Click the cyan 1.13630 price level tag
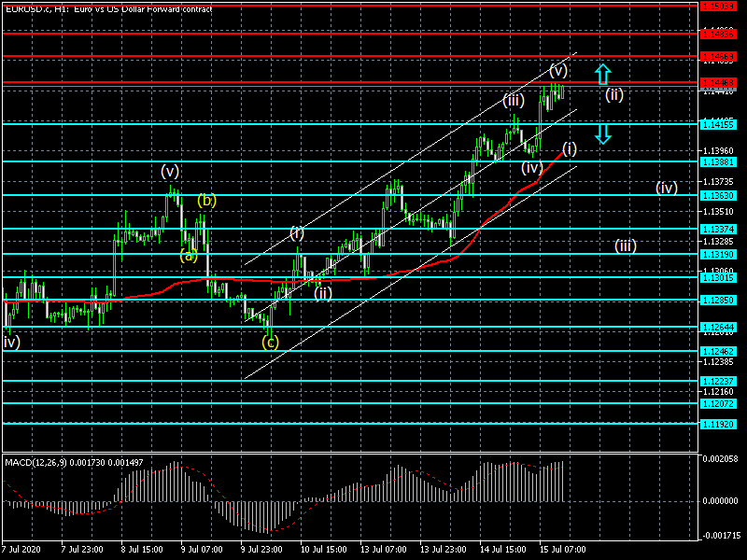747x560 pixels. pos(718,196)
